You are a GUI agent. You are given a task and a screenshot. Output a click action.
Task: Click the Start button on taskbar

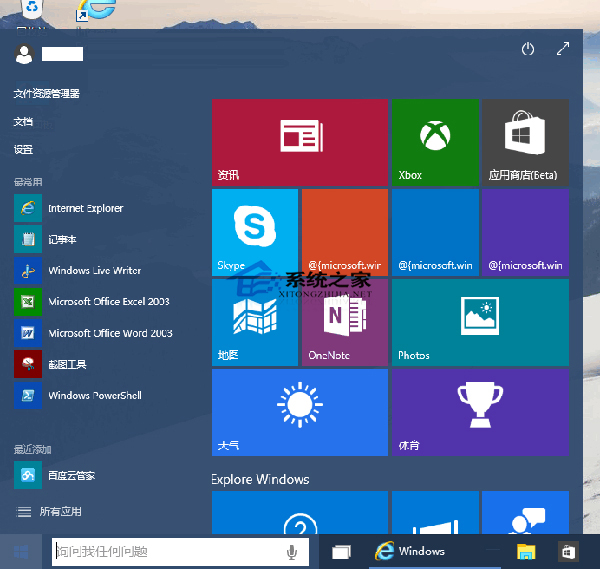[x=21, y=552]
